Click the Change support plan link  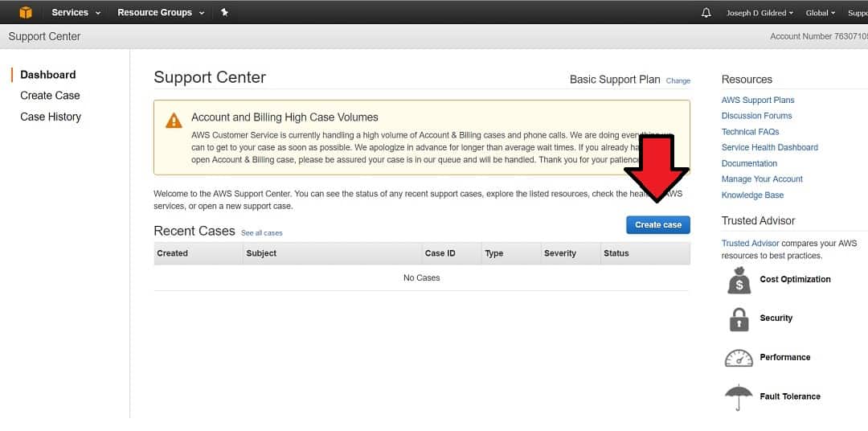pyautogui.click(x=678, y=81)
